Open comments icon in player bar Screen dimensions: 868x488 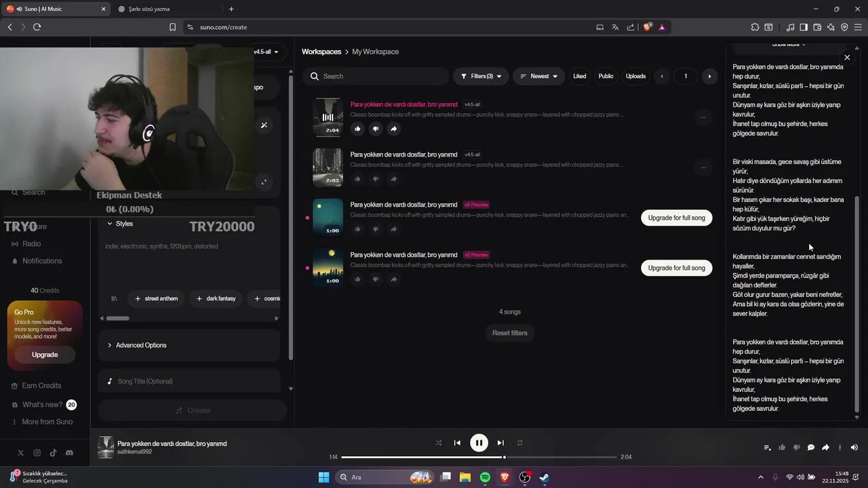pos(811,447)
